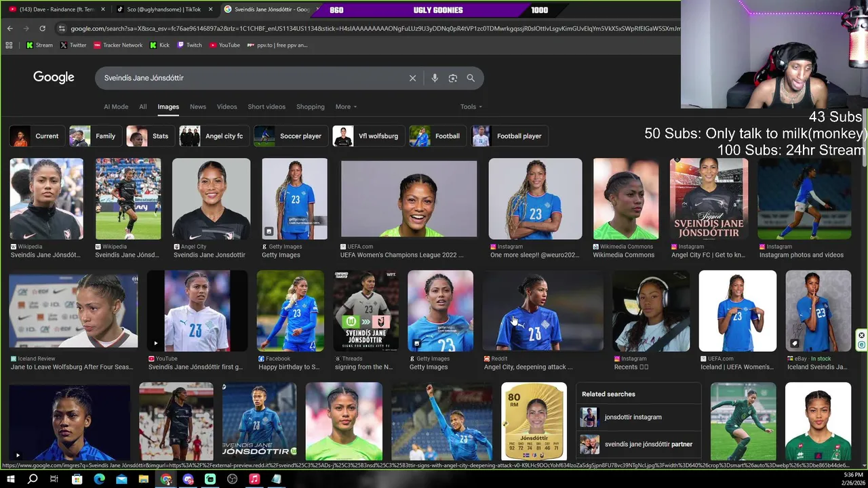Close the TikTok tab

tap(210, 9)
